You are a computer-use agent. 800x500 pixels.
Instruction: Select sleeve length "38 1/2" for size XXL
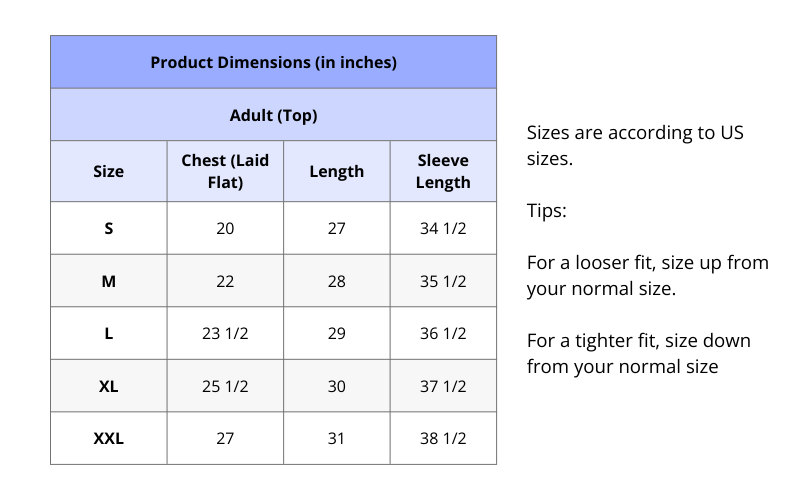tap(442, 438)
